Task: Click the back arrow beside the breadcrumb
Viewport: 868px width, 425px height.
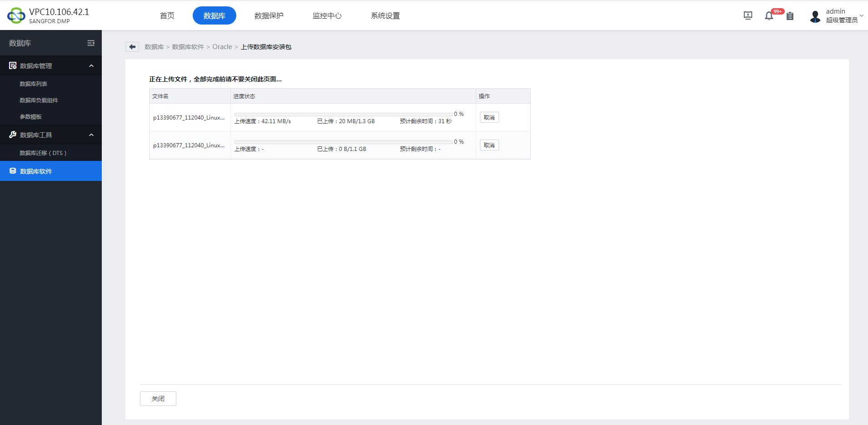Action: (132, 46)
